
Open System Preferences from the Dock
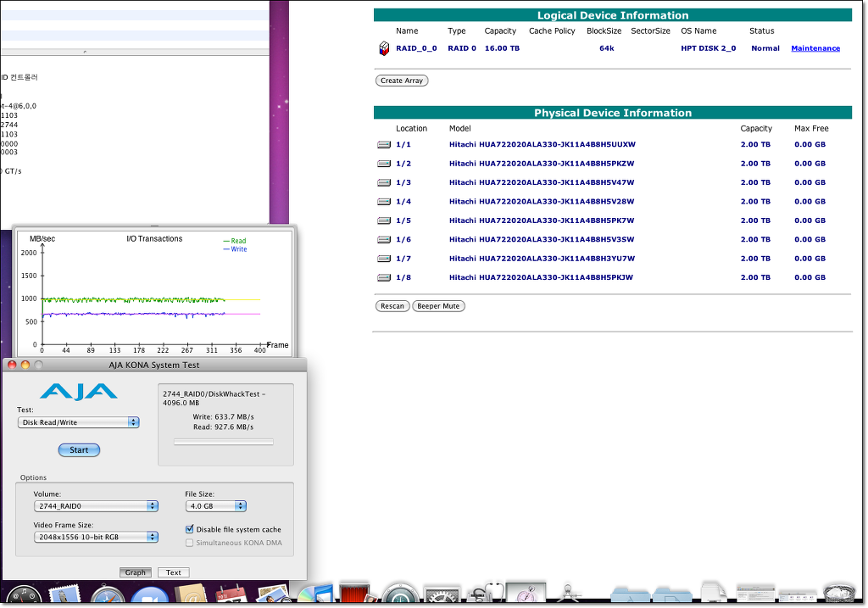442,594
